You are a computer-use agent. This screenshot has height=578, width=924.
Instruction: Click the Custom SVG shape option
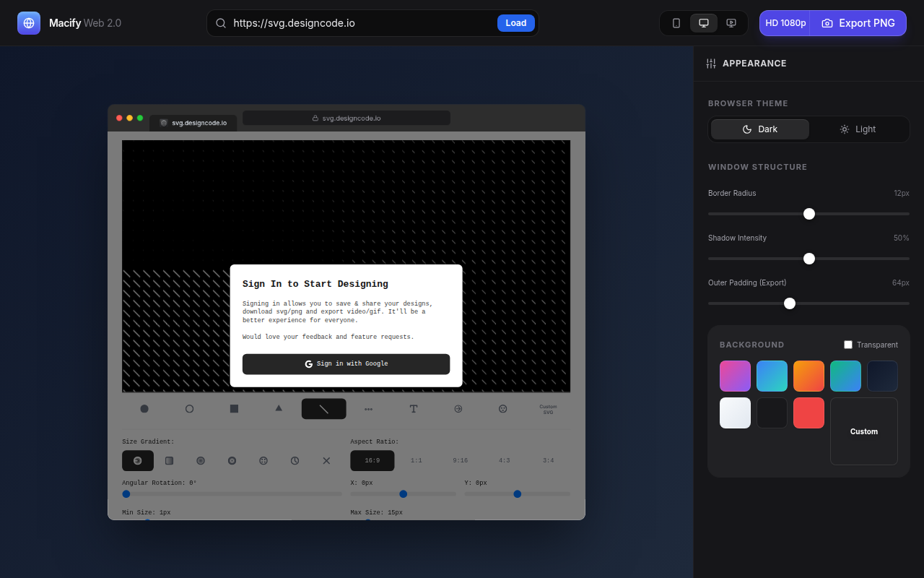click(548, 409)
